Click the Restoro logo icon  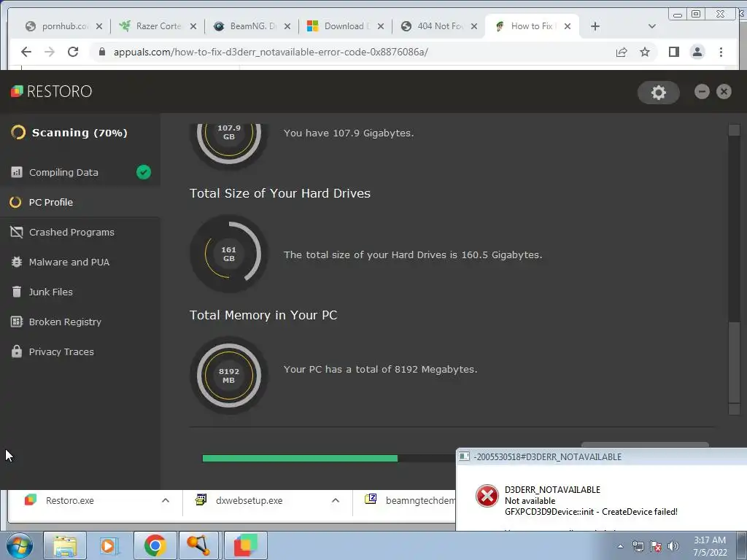[17, 91]
